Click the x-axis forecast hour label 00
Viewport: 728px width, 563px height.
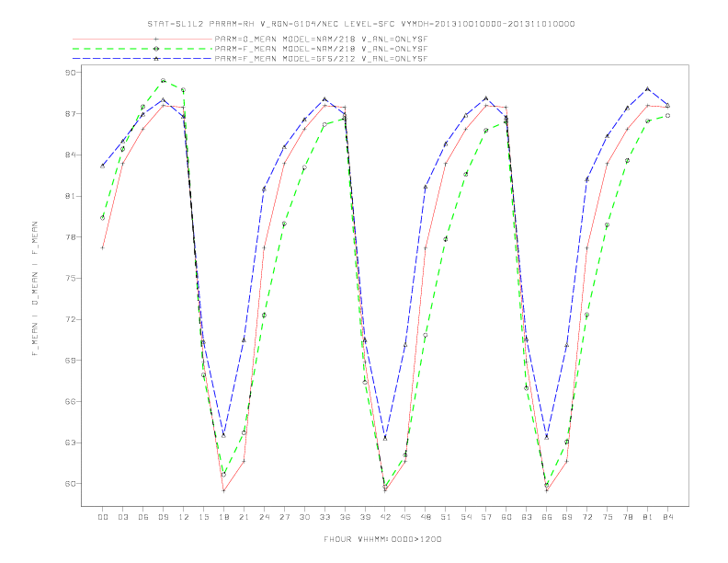(103, 517)
